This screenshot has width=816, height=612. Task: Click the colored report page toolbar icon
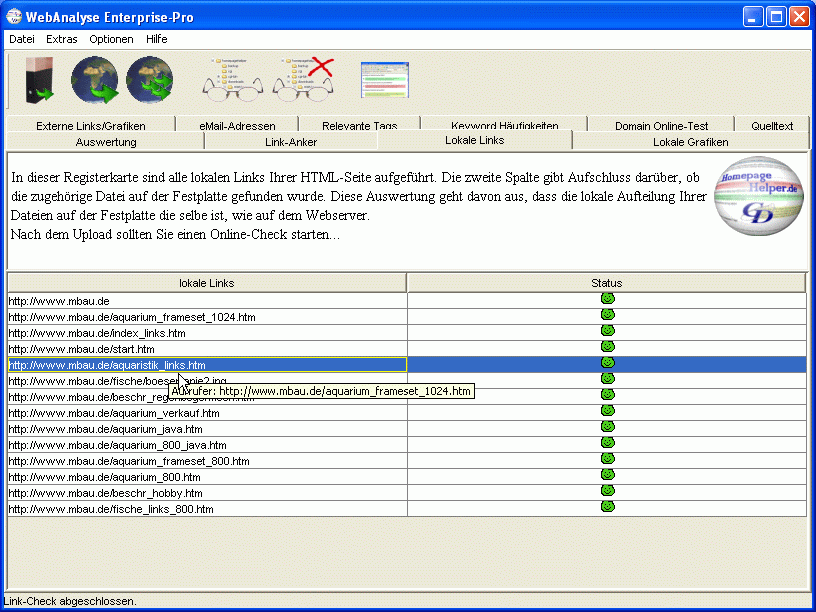[385, 80]
